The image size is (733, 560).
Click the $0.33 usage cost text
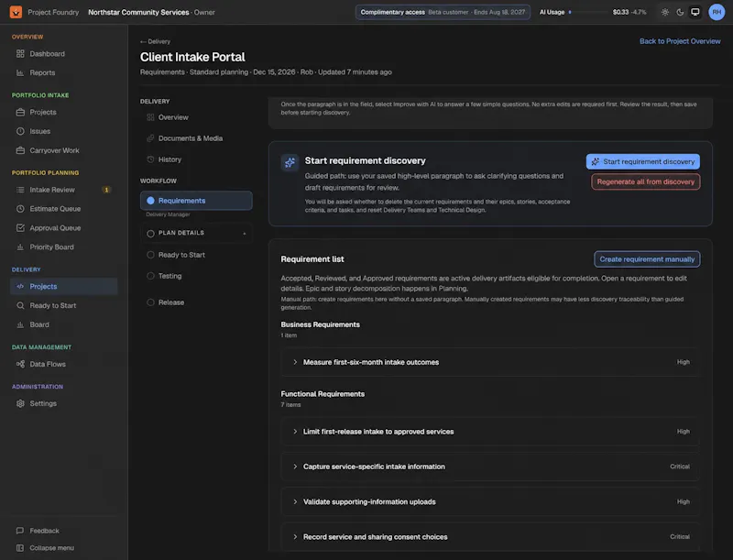(x=620, y=12)
